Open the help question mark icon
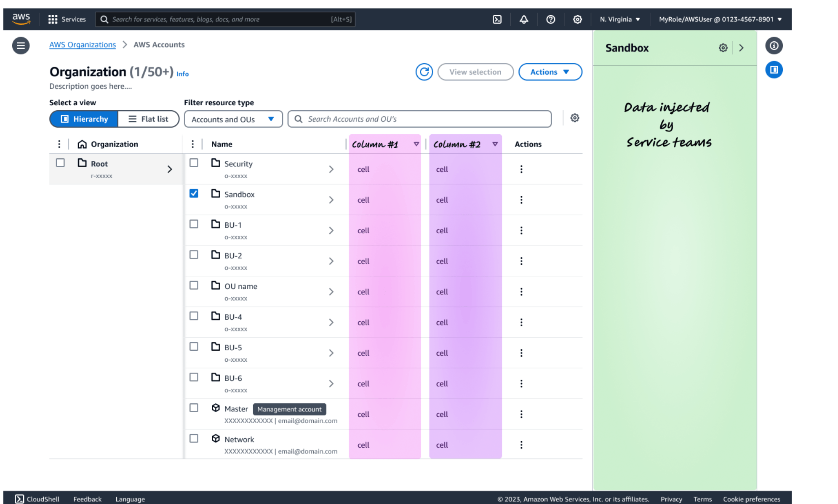The width and height of the screenshot is (838, 504). pyautogui.click(x=551, y=19)
